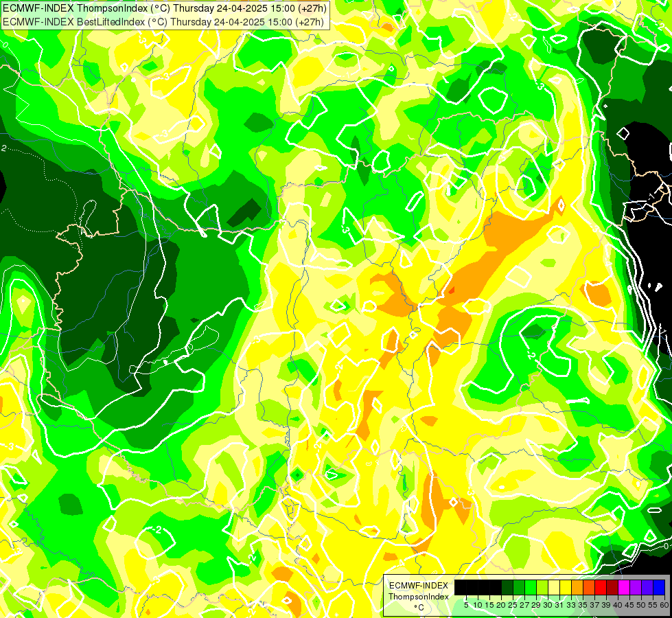The height and width of the screenshot is (618, 672).
Task: Click the legend value '20'
Action: pos(501,605)
